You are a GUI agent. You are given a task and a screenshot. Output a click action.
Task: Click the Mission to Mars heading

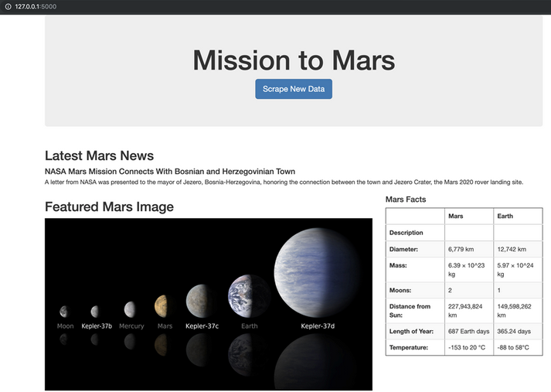(294, 60)
